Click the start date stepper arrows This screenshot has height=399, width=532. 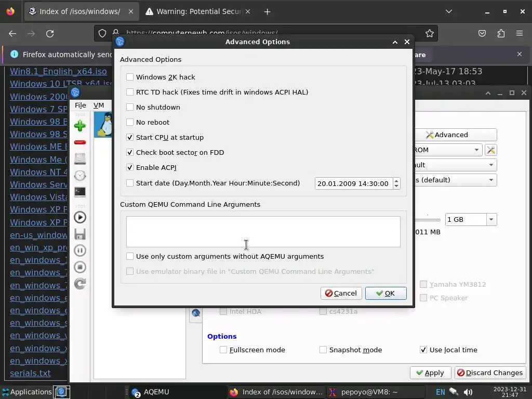pyautogui.click(x=396, y=183)
